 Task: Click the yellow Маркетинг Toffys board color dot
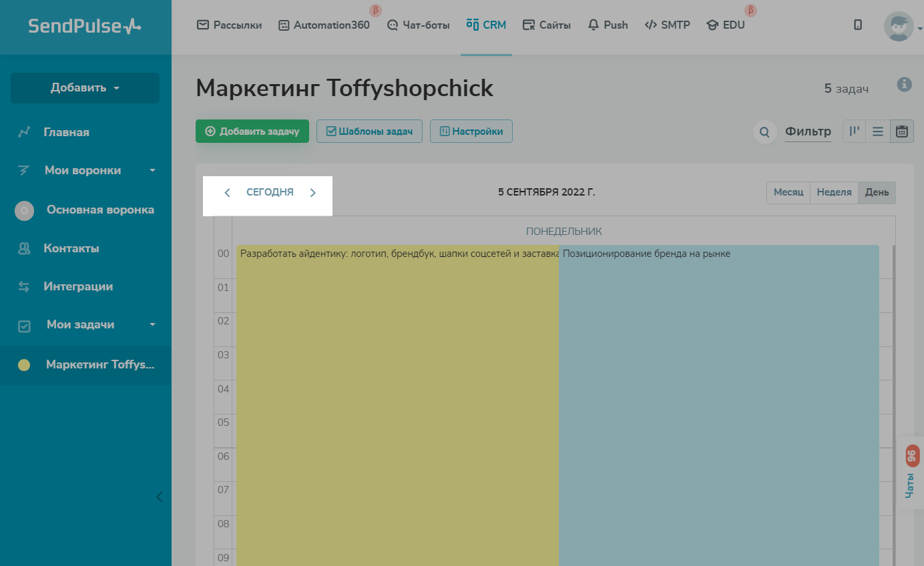click(x=24, y=365)
